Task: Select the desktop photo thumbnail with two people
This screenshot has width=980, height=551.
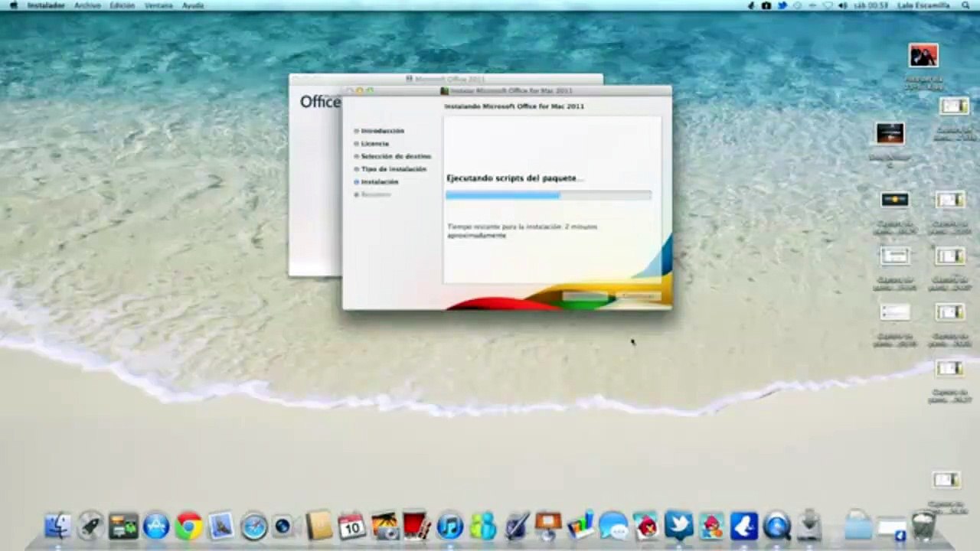Action: click(923, 56)
